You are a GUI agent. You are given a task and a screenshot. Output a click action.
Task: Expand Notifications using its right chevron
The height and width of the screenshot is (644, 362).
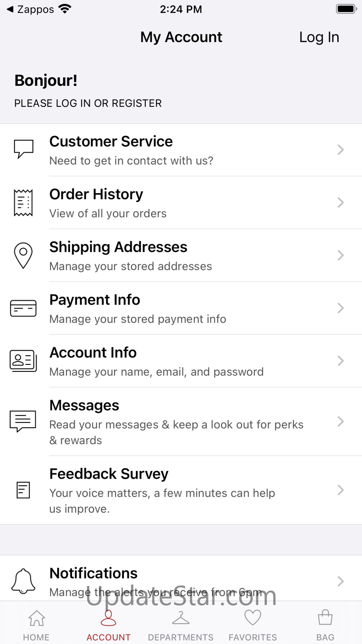click(x=341, y=581)
